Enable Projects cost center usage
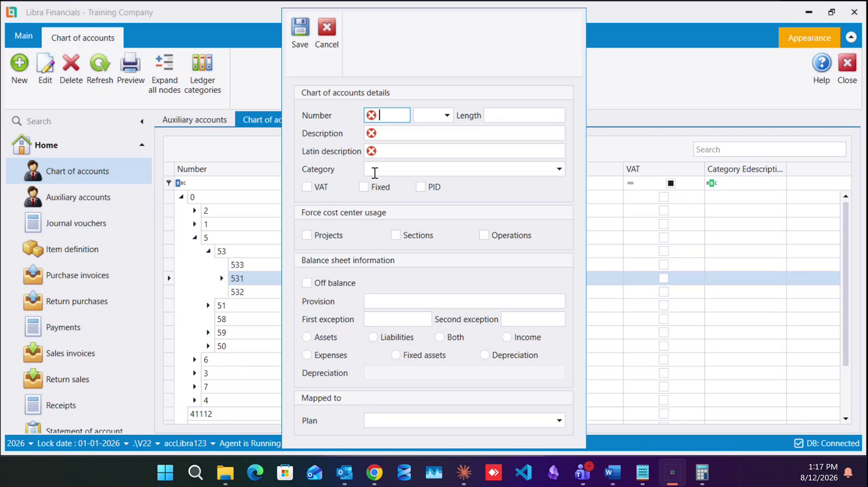Viewport: 868px width, 487px height. [x=307, y=235]
